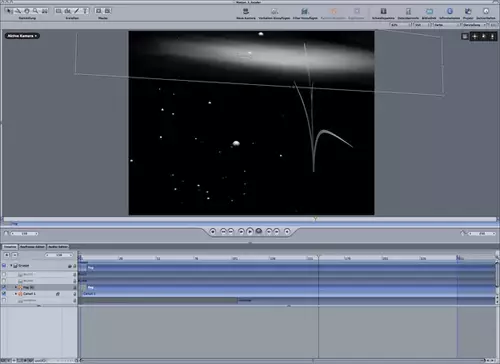Image resolution: width=500 pixels, height=364 pixels.
Task: Expand the highlighted layer's disclosure triangle
Action: [16, 287]
